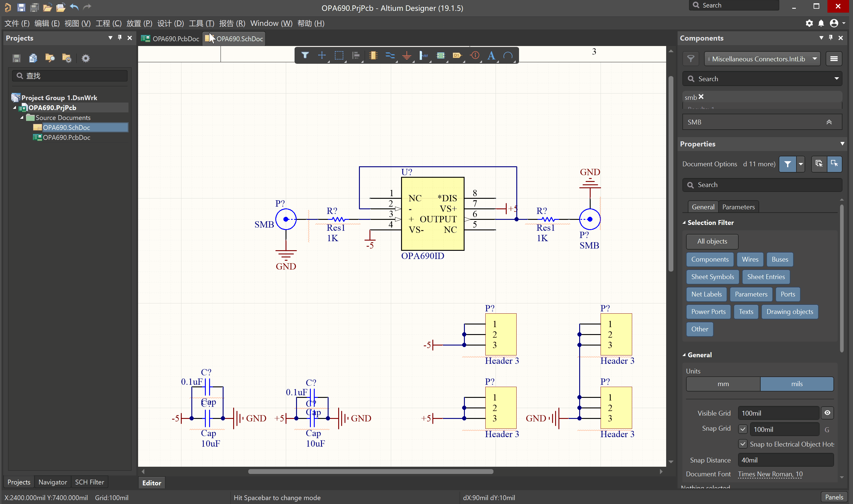
Task: Collapse the Selection Filter section
Action: (x=684, y=223)
